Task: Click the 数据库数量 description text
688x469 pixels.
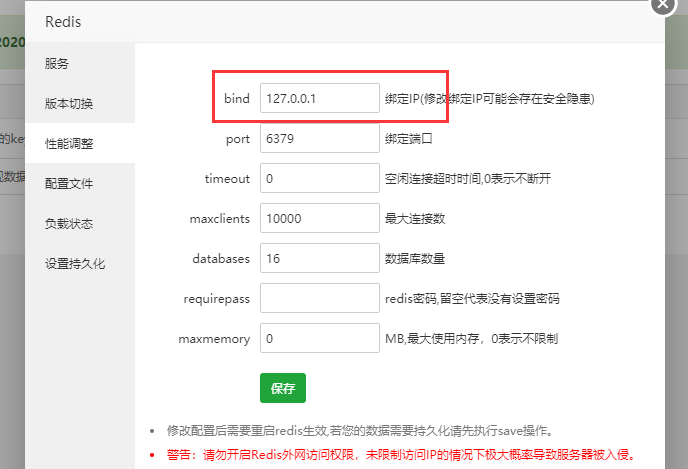Action: pyautogui.click(x=415, y=258)
